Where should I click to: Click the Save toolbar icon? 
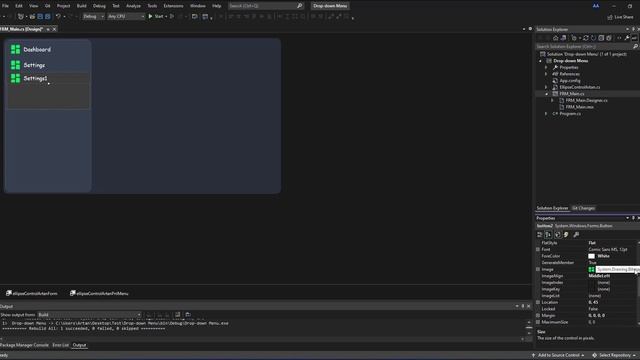tap(40, 16)
